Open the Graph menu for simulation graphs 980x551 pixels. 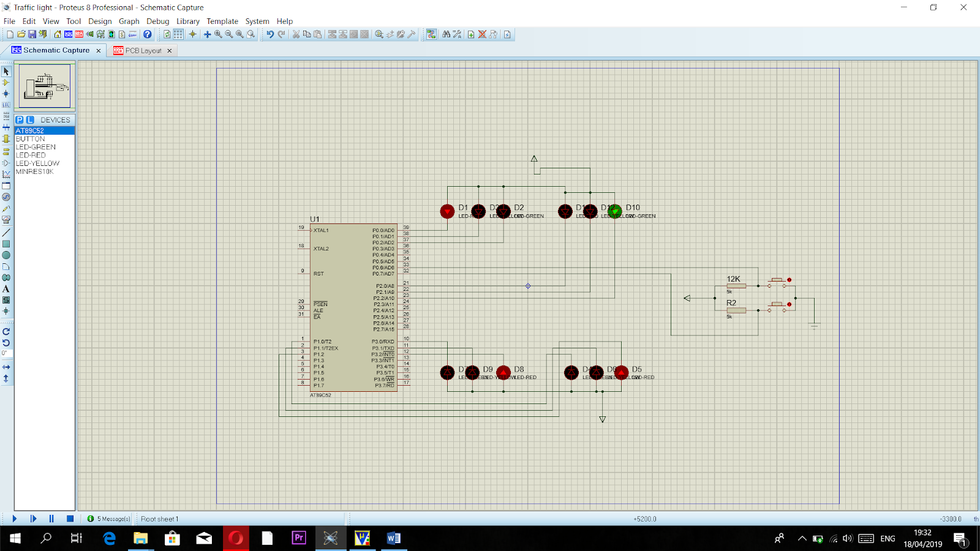tap(129, 21)
